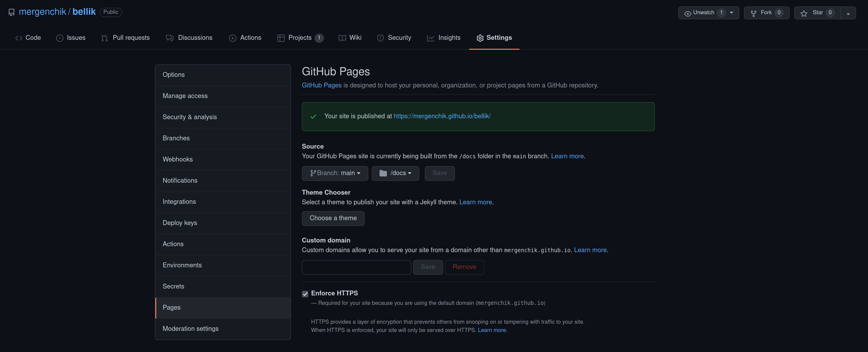Image resolution: width=868 pixels, height=352 pixels.
Task: Click the GitHub Pages description link
Action: point(321,85)
